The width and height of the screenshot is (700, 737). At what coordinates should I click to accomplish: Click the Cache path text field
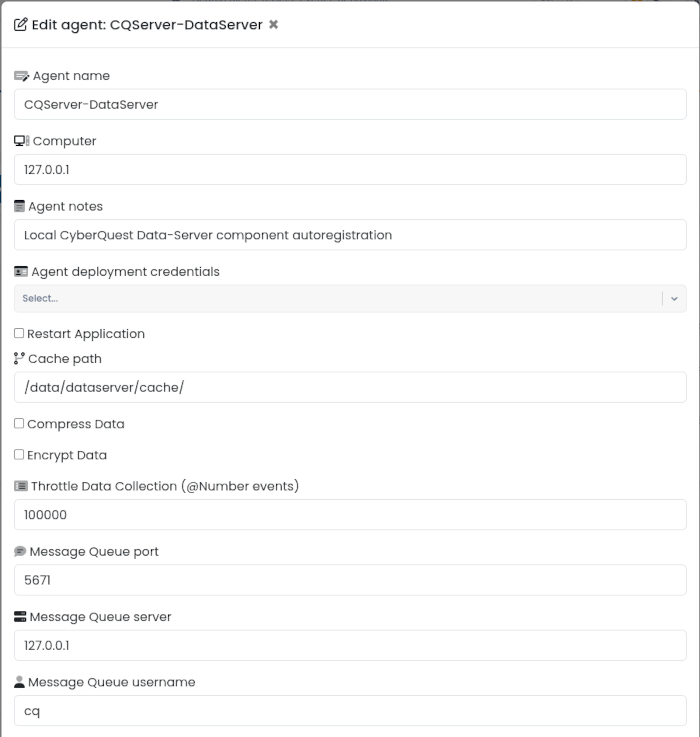tap(350, 387)
